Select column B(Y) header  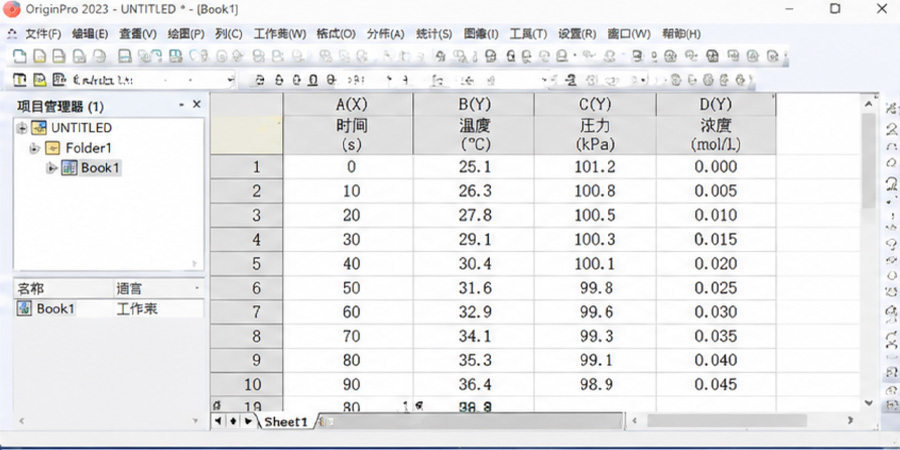point(474,104)
